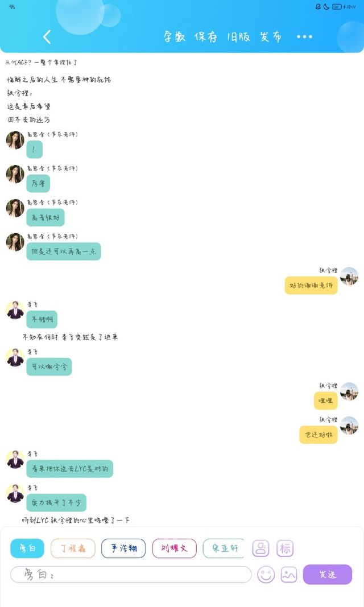Viewport: 364px width, 607px height.
Task: Select the 刘耀文 character role
Action: pyautogui.click(x=175, y=548)
